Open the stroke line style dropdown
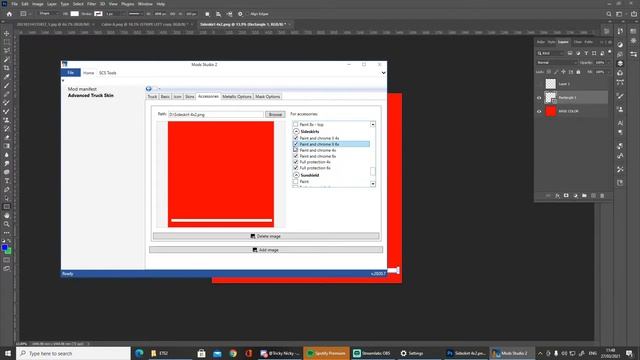 click(135, 14)
